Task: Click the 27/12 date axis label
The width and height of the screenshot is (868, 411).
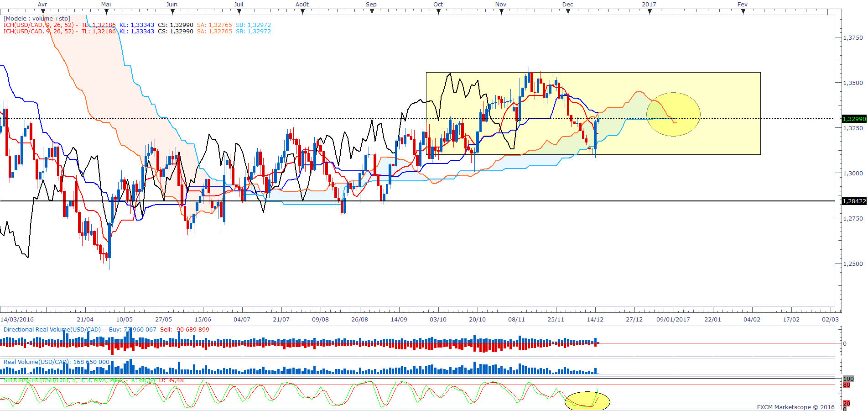Action: [x=634, y=320]
